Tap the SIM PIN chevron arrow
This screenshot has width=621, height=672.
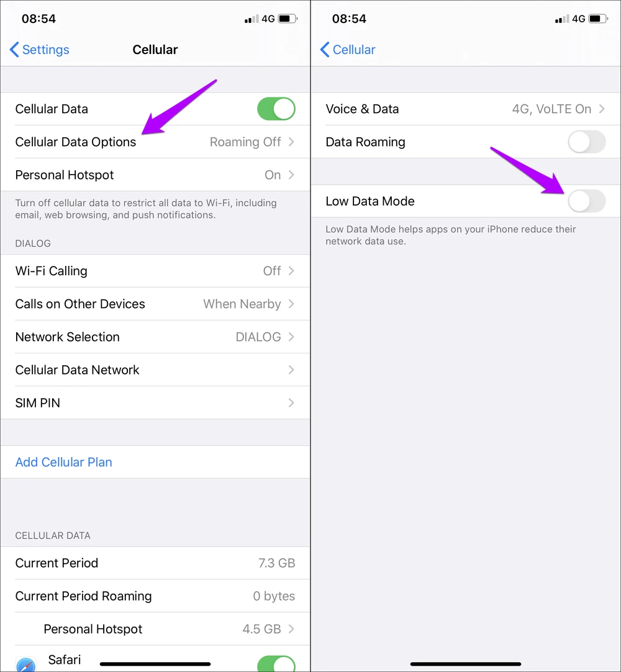point(291,403)
